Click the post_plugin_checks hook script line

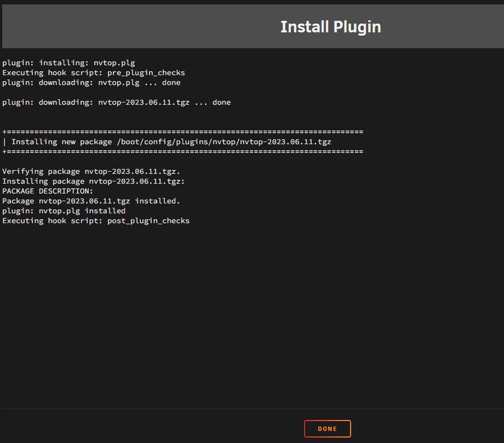[96, 221]
